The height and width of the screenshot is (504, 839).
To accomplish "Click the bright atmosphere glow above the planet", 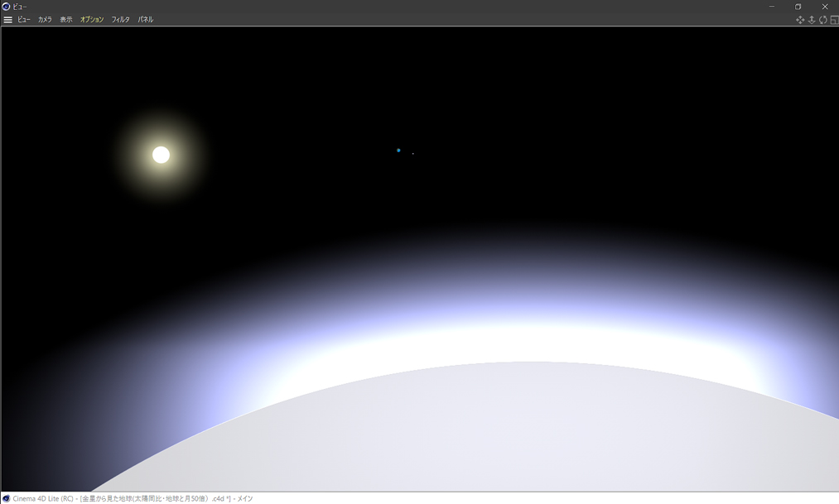I will point(497,331).
